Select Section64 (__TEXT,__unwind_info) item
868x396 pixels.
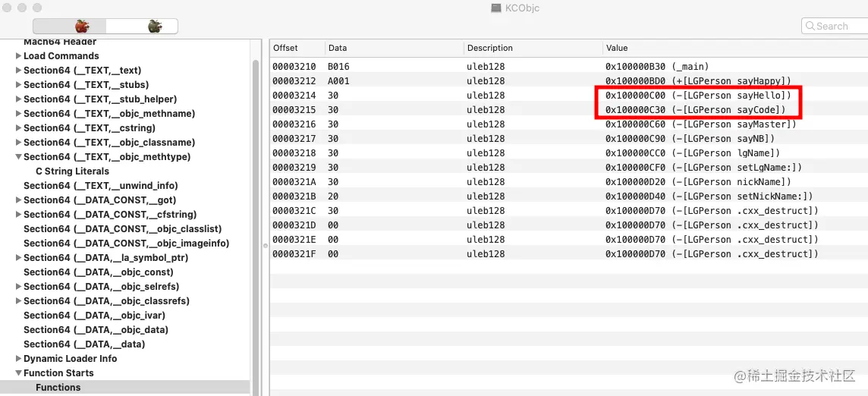pyautogui.click(x=101, y=186)
